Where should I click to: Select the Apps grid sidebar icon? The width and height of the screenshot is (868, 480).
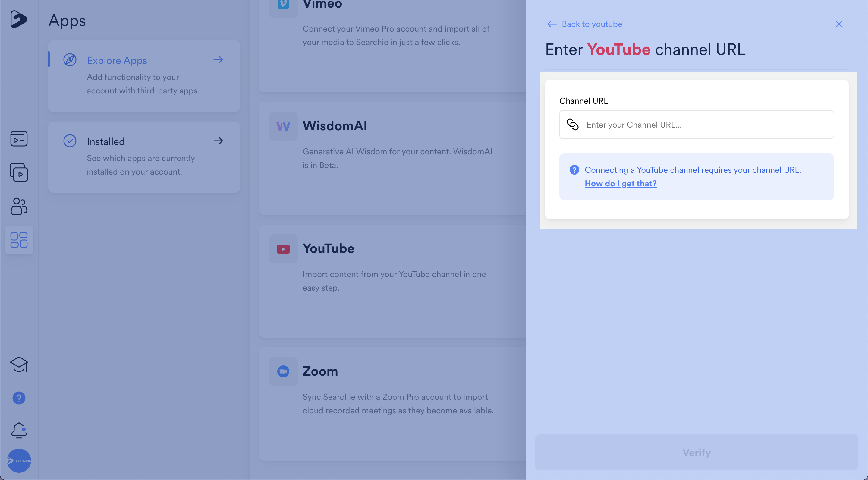[19, 240]
